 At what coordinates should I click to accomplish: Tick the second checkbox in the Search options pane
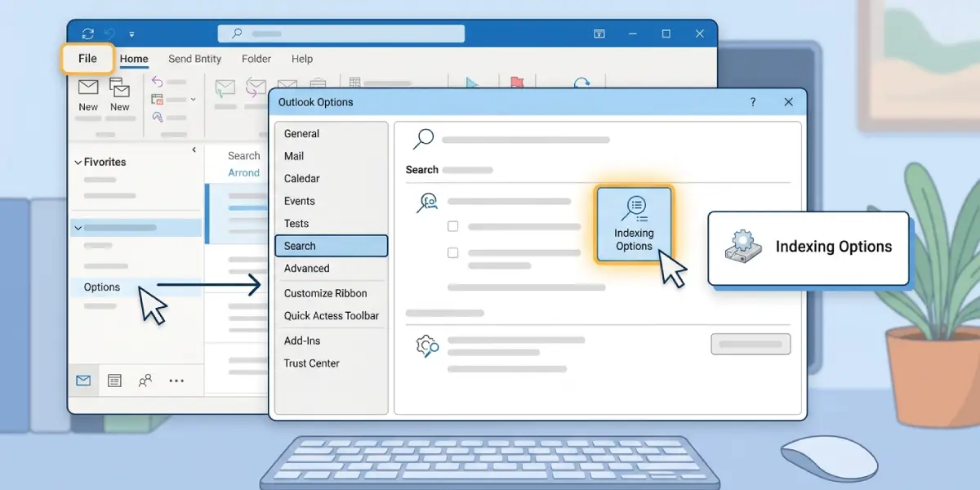click(453, 253)
